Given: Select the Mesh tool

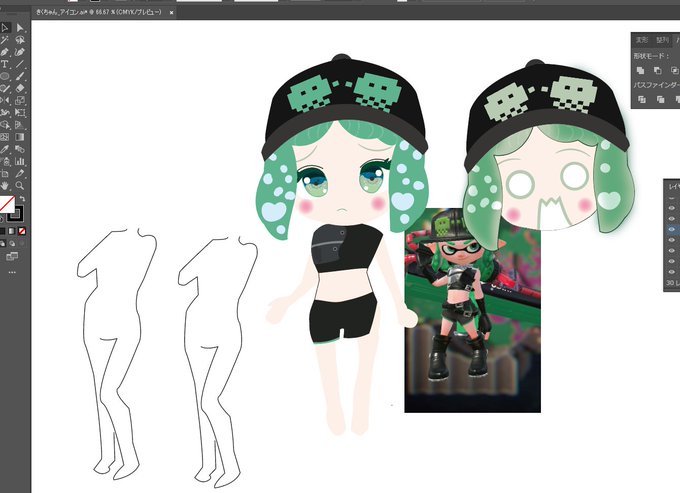Looking at the screenshot, I should [x=5, y=137].
